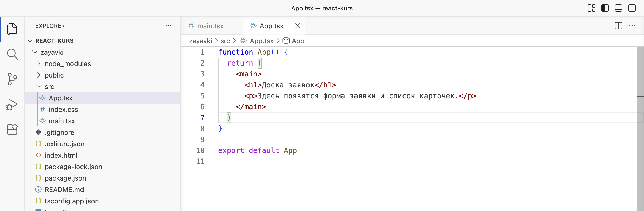Open package.json file
644x211 pixels.
(103, 178)
